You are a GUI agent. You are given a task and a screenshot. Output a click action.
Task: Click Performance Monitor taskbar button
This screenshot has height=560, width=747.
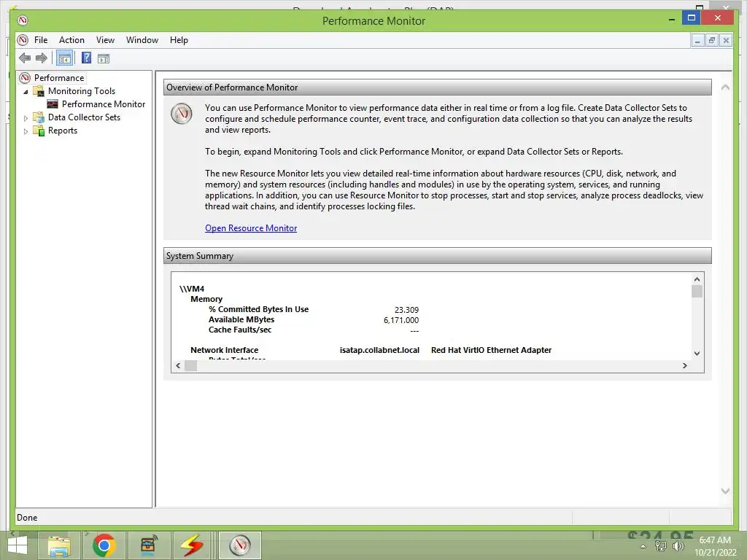(239, 545)
